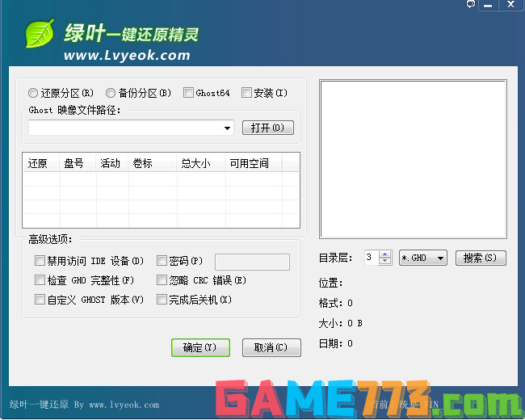Screen dimensions: 525x420
Task: Tick the 安装(I) checkbox
Action: pos(246,93)
